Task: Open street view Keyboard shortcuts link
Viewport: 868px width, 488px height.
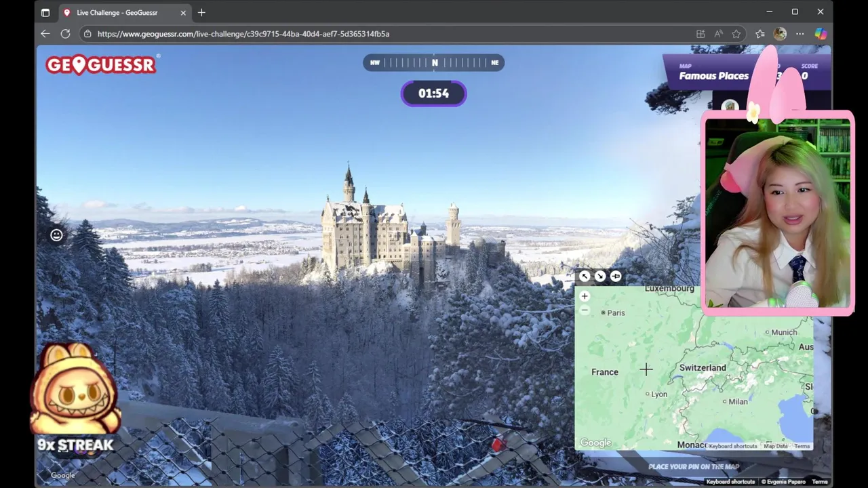Action: pyautogui.click(x=730, y=482)
